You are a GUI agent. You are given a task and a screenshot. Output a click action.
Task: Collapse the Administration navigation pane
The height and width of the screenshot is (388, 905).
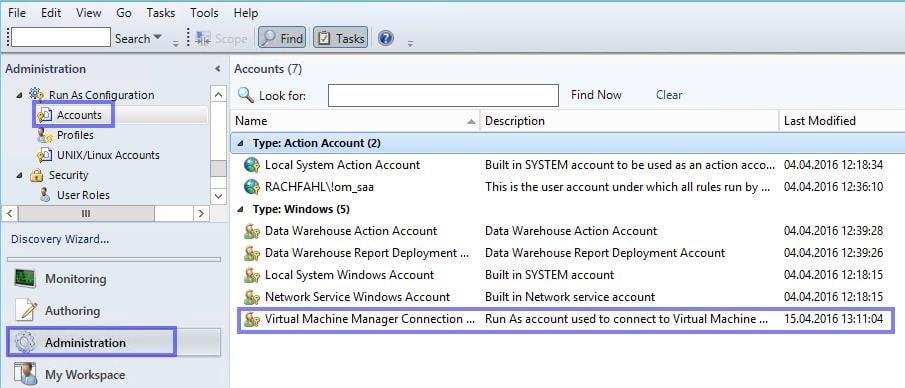(x=218, y=69)
